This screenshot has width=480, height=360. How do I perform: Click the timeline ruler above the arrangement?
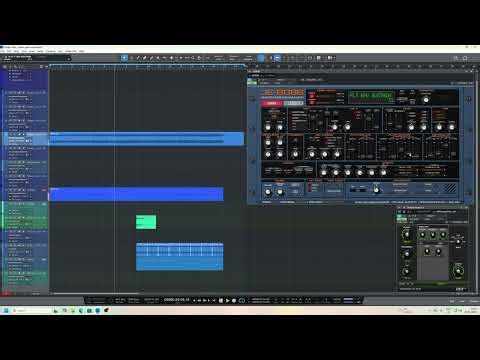(x=147, y=67)
